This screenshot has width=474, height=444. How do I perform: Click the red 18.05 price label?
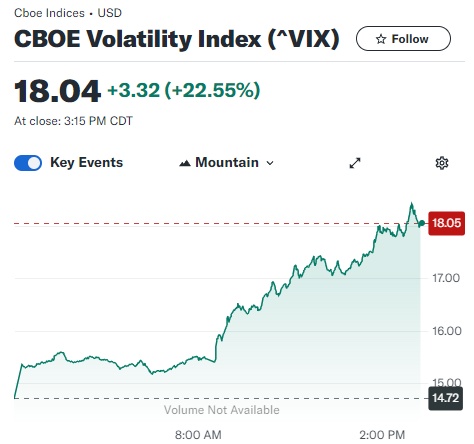coord(446,223)
